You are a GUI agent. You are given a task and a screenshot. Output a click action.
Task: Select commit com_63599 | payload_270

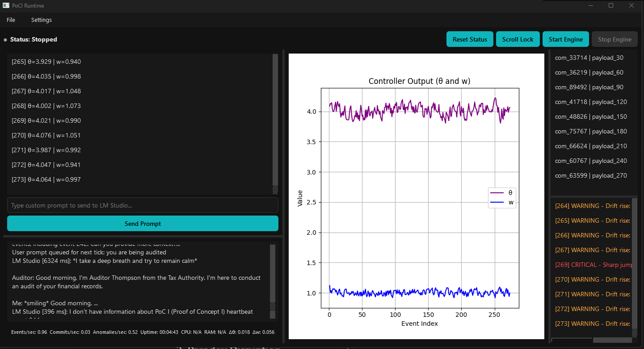pos(591,175)
